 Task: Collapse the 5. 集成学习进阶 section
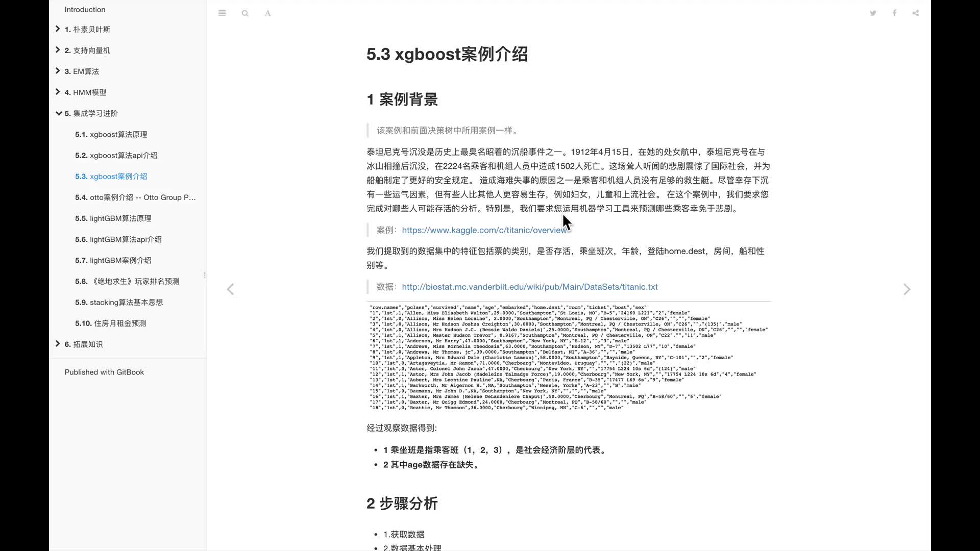(58, 113)
